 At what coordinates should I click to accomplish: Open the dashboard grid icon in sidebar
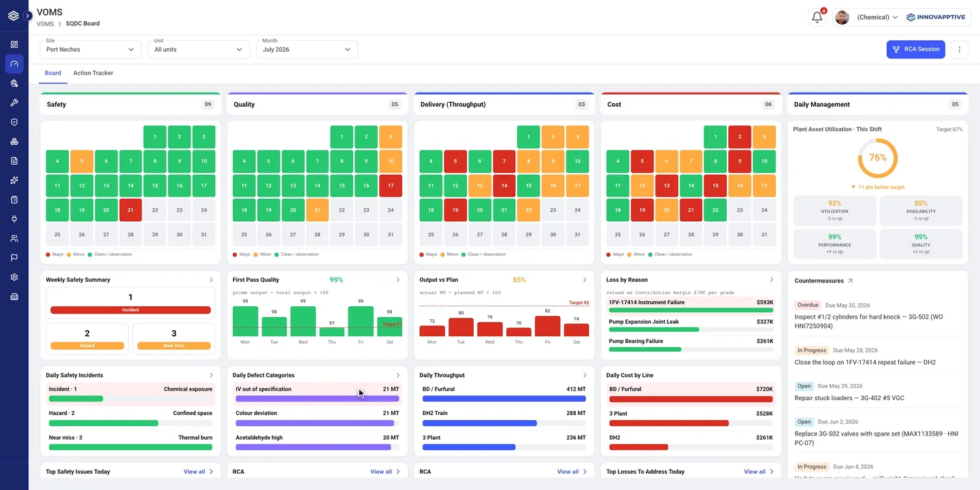(14, 44)
